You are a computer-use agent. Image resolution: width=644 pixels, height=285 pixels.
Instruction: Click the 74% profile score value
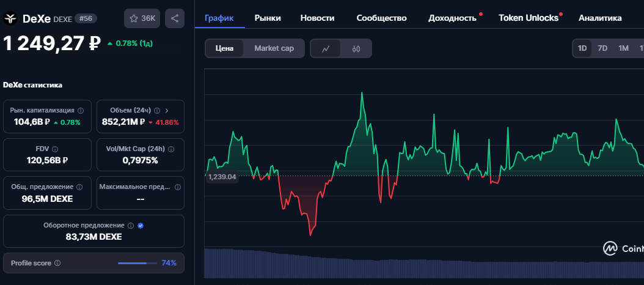pyautogui.click(x=169, y=263)
